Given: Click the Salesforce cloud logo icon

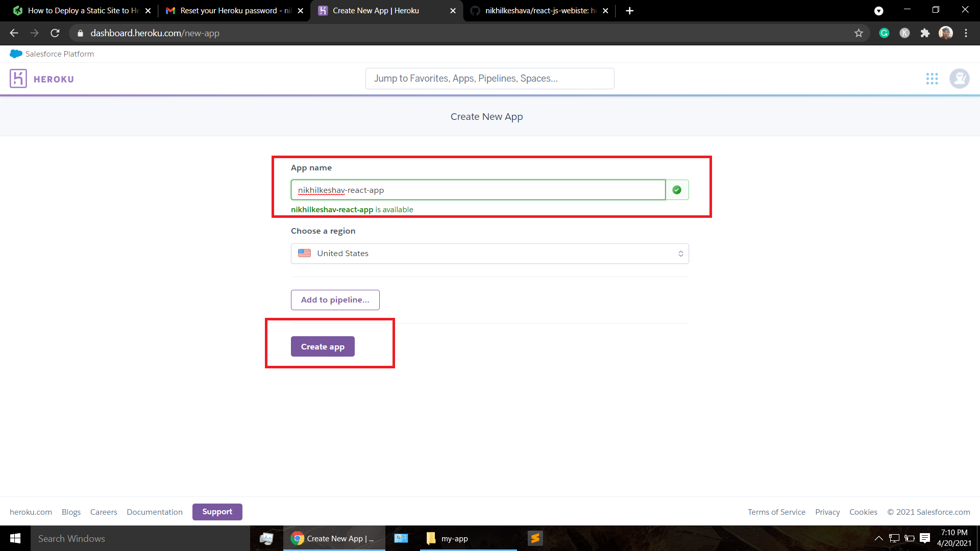Looking at the screenshot, I should tap(16, 54).
